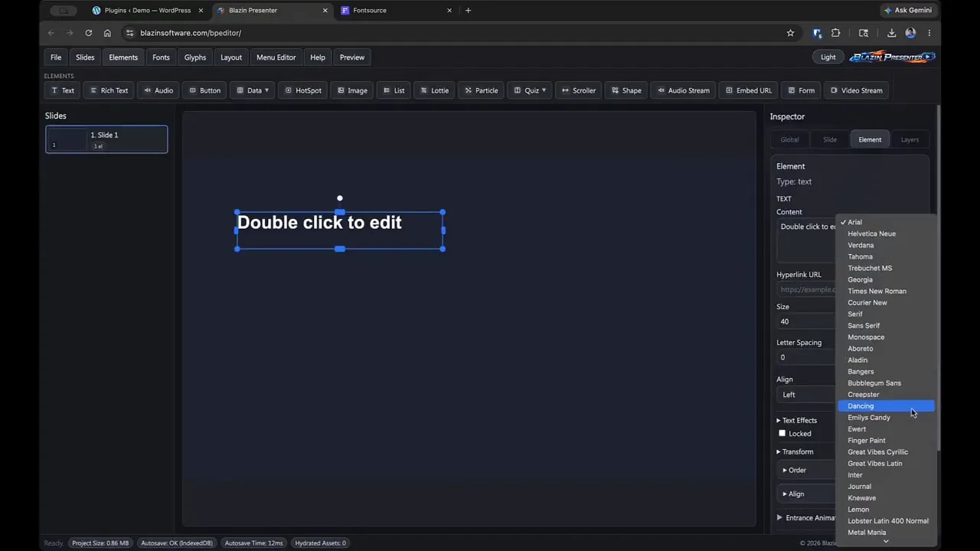Click the rotation handle above text box

point(340,198)
